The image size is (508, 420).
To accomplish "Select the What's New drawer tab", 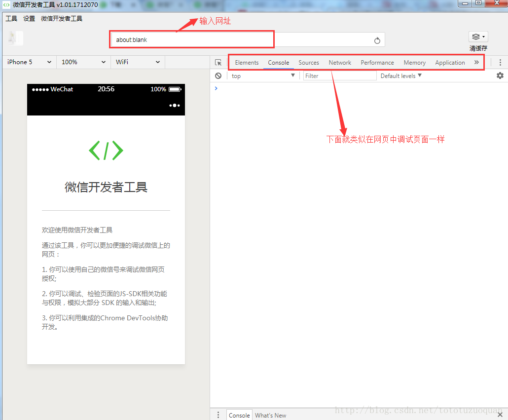I will point(271,415).
